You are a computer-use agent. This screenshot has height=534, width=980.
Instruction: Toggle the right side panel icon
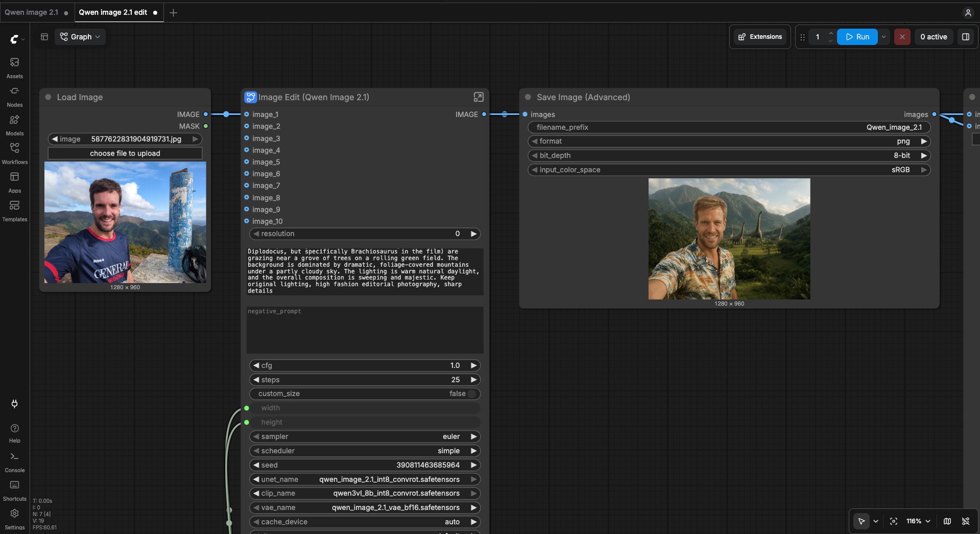point(966,37)
